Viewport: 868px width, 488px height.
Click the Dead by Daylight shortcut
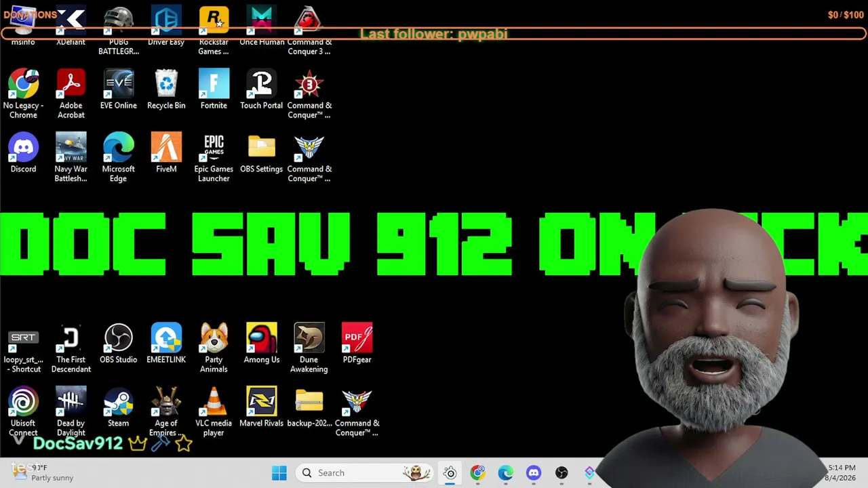coord(71,411)
